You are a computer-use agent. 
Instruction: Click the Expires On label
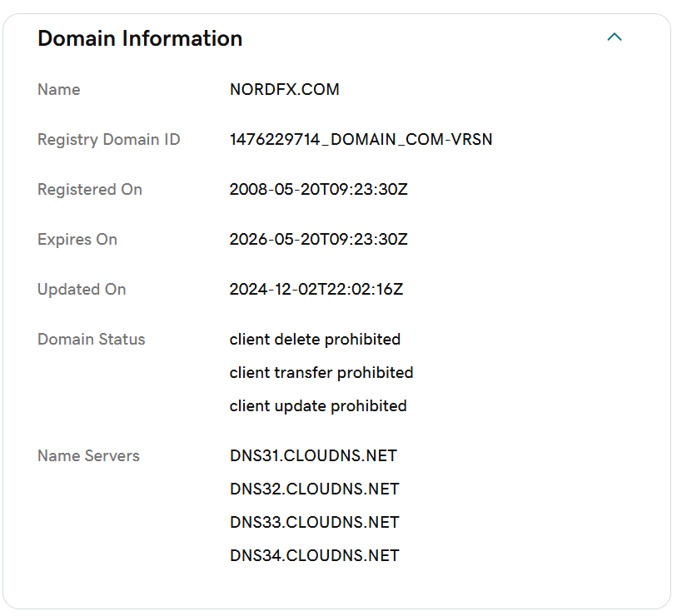coord(77,240)
